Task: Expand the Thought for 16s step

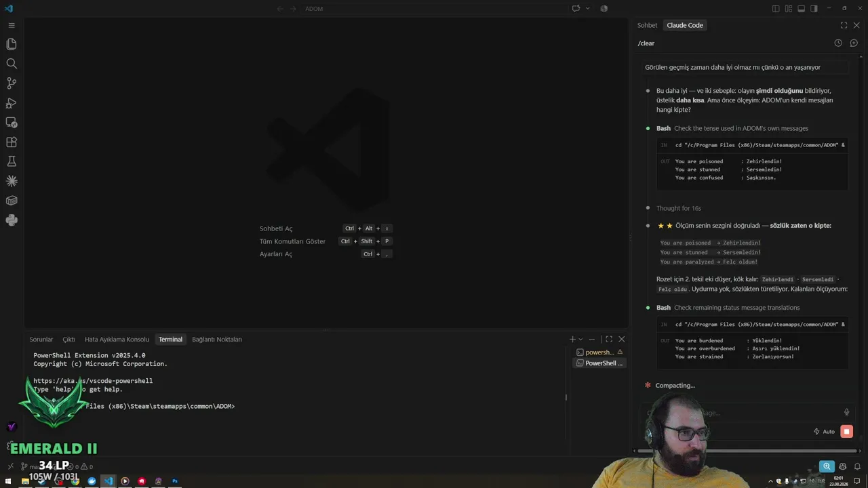Action: (x=679, y=208)
